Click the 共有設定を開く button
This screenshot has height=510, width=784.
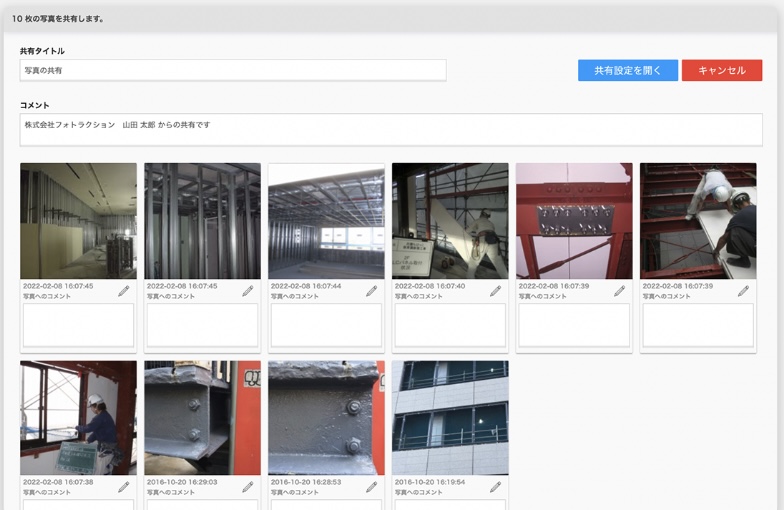tap(628, 70)
